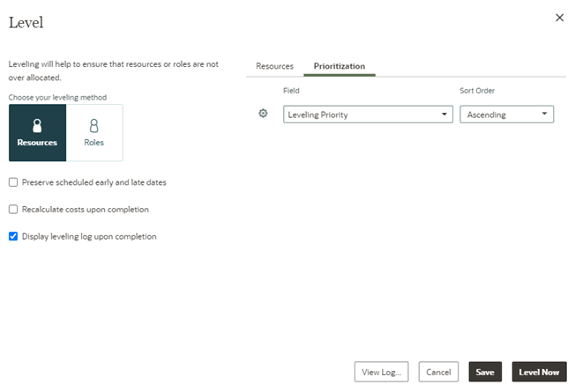Select the Resources leveling method tile
Image resolution: width=575 pixels, height=392 pixels.
37,133
